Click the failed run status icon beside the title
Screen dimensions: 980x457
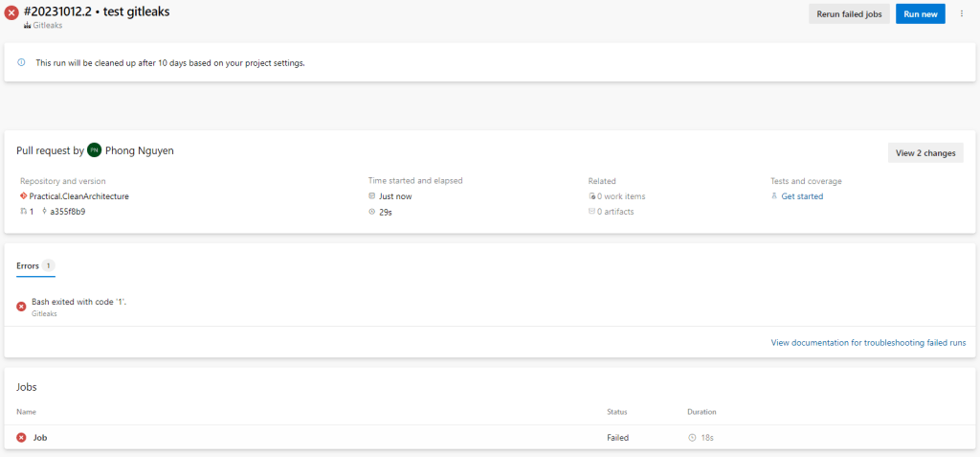pos(11,12)
